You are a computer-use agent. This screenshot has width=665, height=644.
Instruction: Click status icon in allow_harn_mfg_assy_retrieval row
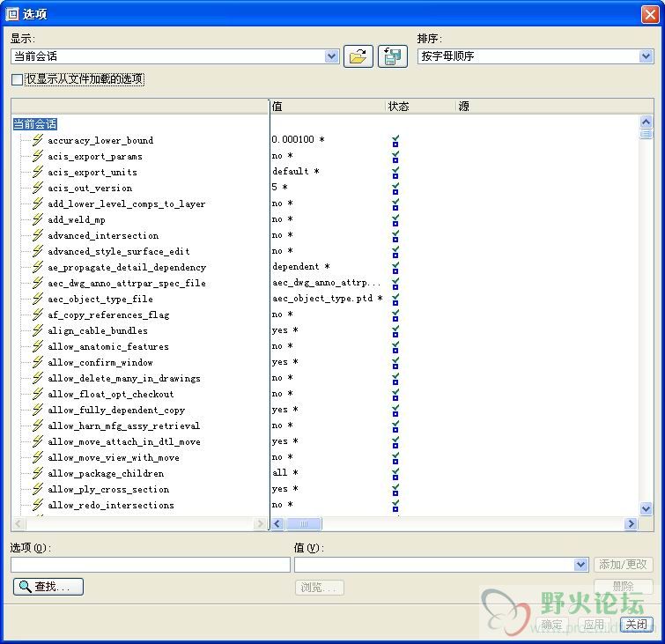[x=395, y=426]
